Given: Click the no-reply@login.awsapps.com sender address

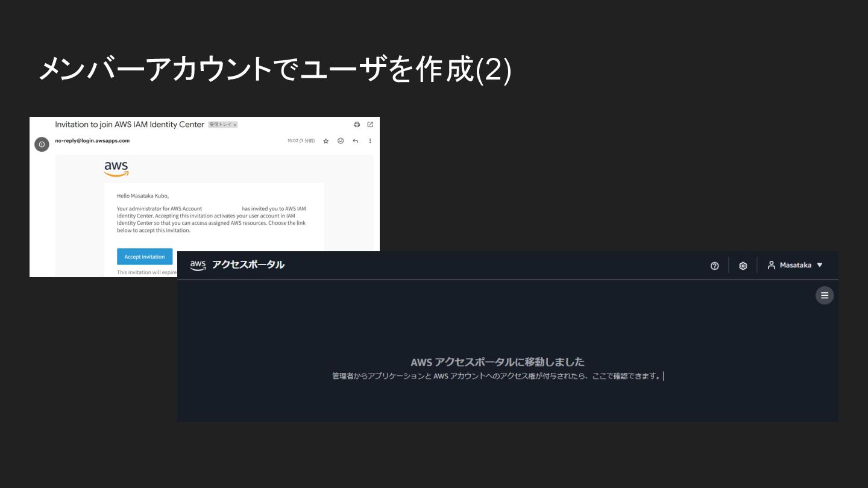Looking at the screenshot, I should click(x=92, y=141).
